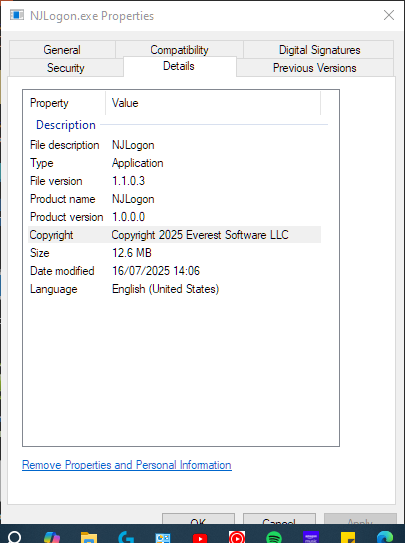Click the value 16/07/2025 14:06
This screenshot has height=543, width=405.
[156, 271]
